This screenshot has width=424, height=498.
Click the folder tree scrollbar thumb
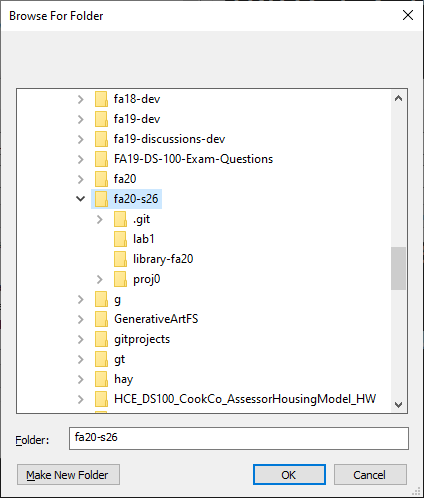point(398,268)
